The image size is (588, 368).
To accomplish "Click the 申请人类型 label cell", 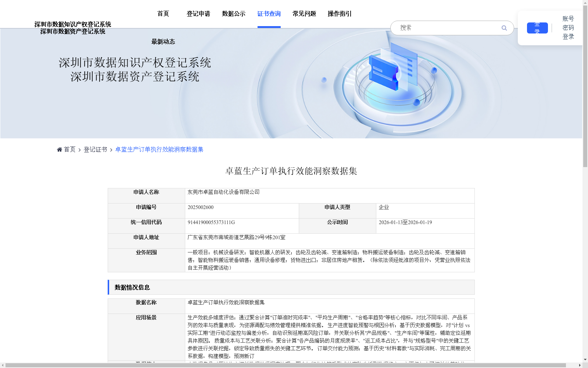I will 337,211.
